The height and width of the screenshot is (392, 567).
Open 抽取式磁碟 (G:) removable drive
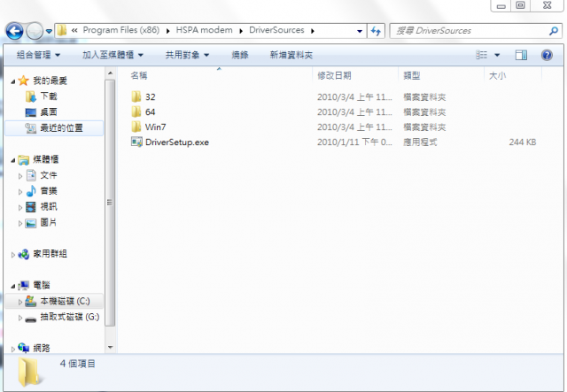(x=69, y=317)
